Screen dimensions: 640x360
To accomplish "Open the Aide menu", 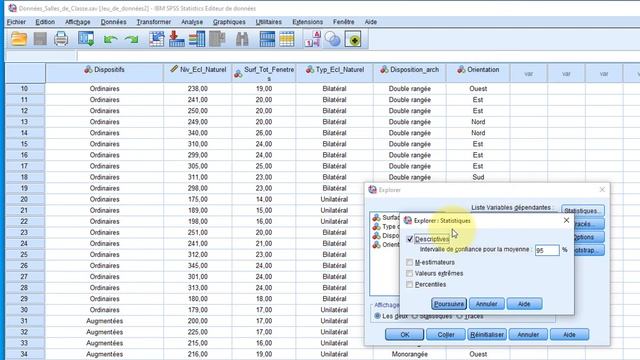I will click(x=371, y=22).
